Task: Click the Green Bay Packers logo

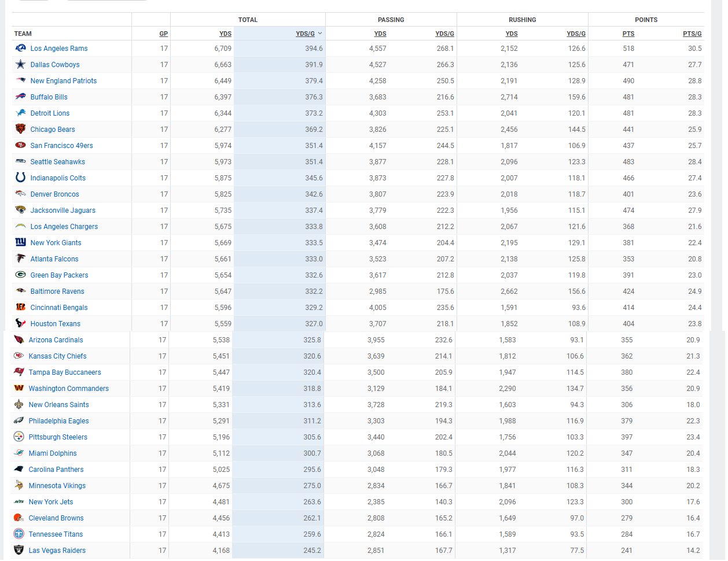Action: [21, 275]
